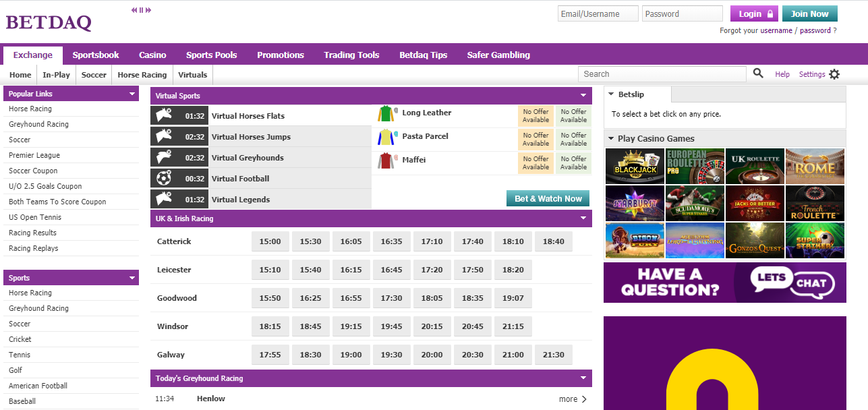Focus the Email/Username field
The height and width of the screenshot is (410, 868).
point(598,13)
